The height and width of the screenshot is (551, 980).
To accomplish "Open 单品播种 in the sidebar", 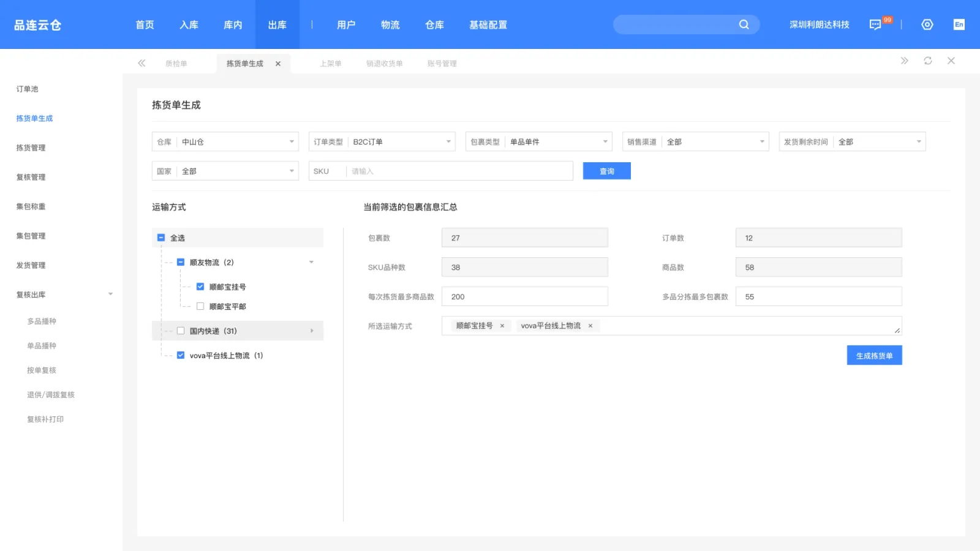I will [x=42, y=345].
